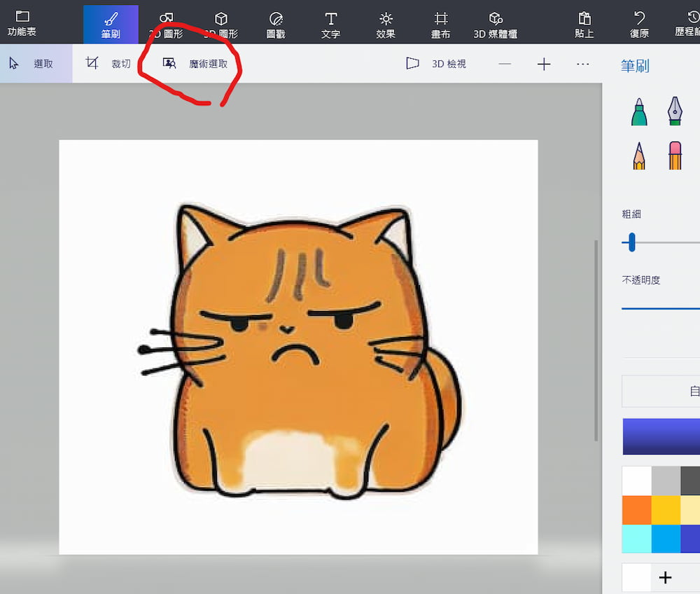
Task: Click the 裁切 crop button
Action: pos(108,64)
